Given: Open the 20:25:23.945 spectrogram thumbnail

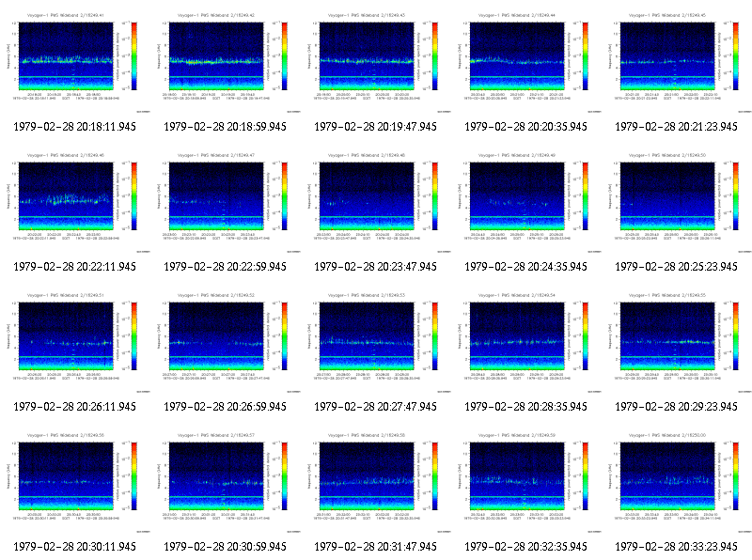Looking at the screenshot, I should (x=677, y=203).
